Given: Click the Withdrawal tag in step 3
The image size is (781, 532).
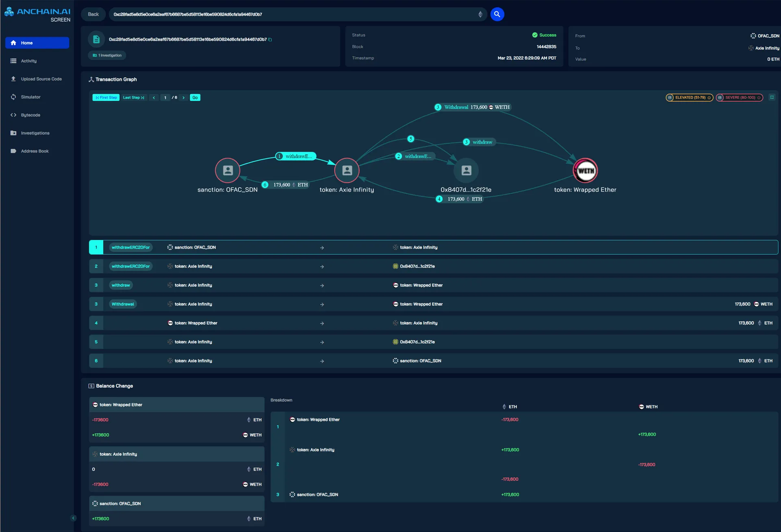Looking at the screenshot, I should 123,304.
